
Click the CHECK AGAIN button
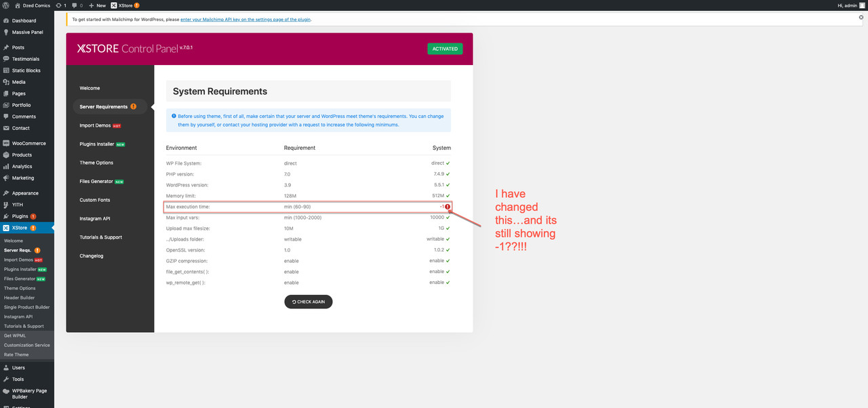(309, 302)
